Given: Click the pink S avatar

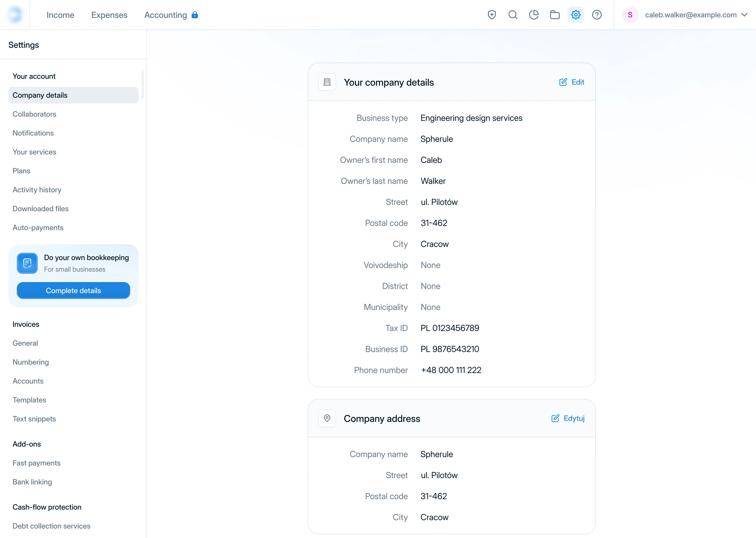Looking at the screenshot, I should click(x=630, y=15).
